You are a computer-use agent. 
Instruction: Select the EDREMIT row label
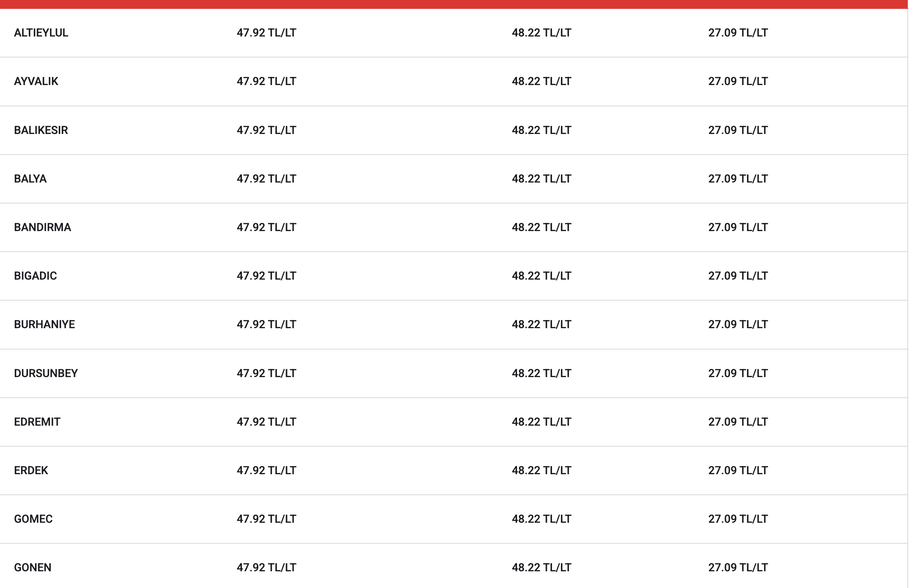pos(37,422)
